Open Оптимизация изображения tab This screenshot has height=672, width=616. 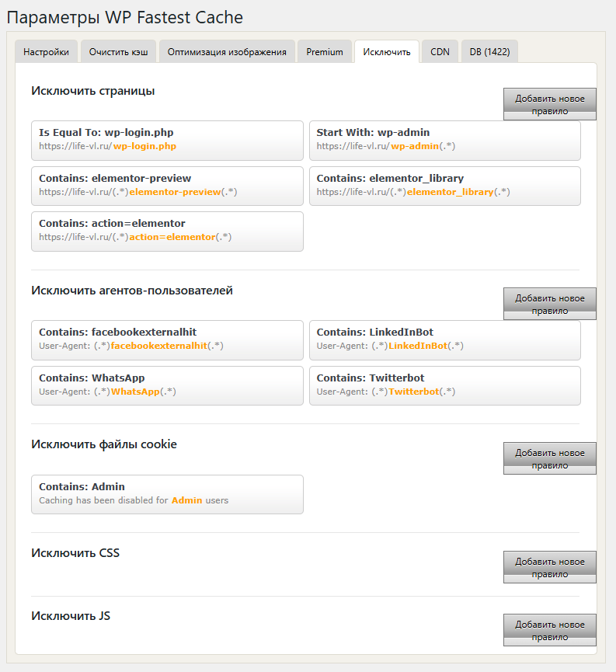point(227,51)
